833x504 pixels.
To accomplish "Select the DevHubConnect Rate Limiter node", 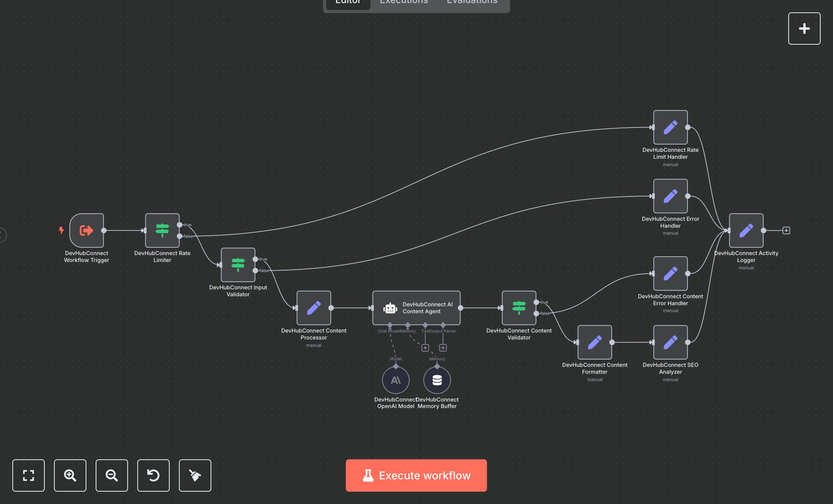I will click(162, 230).
